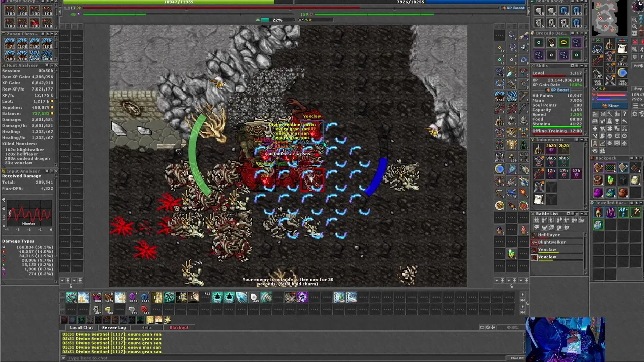Switch to Server Log tab
Image resolution: width=644 pixels, height=362 pixels.
pyautogui.click(x=114, y=327)
